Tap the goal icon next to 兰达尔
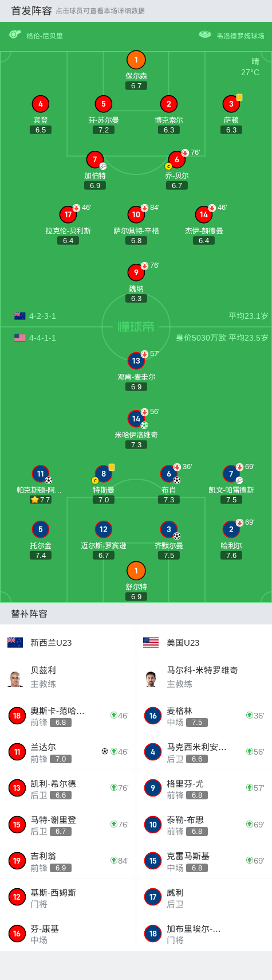Viewport: 272px width, 980px height. (105, 751)
